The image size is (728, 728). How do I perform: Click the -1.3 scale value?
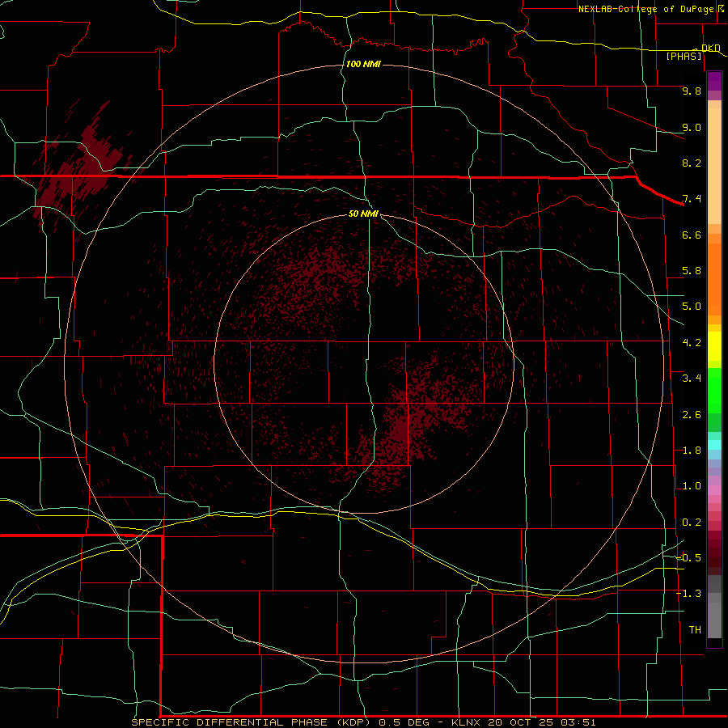pos(689,594)
